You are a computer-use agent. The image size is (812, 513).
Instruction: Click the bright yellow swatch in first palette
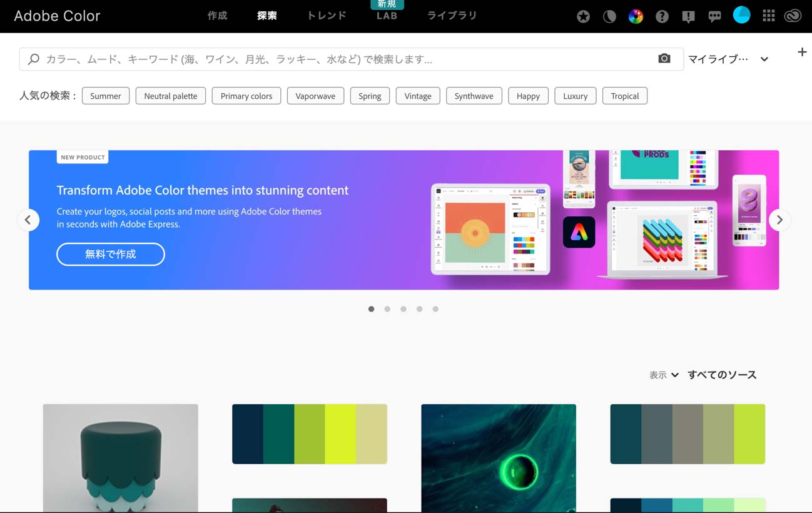(x=341, y=434)
